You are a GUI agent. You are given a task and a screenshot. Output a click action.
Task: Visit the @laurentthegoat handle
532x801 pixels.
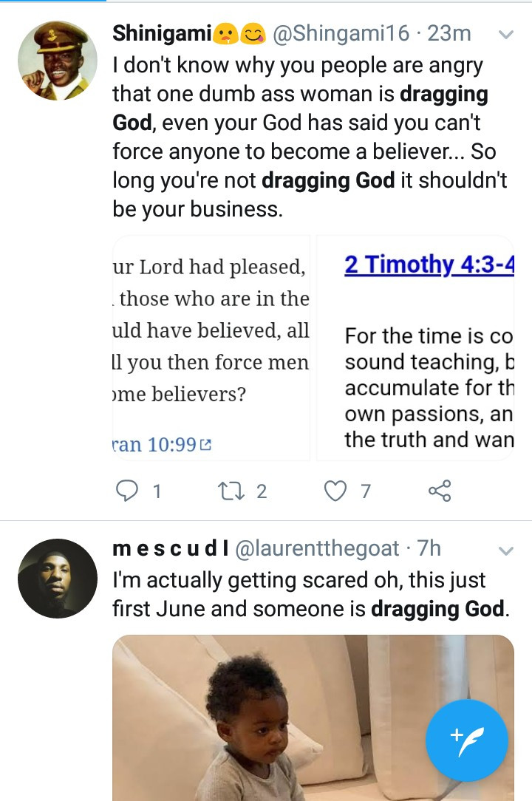coord(318,548)
